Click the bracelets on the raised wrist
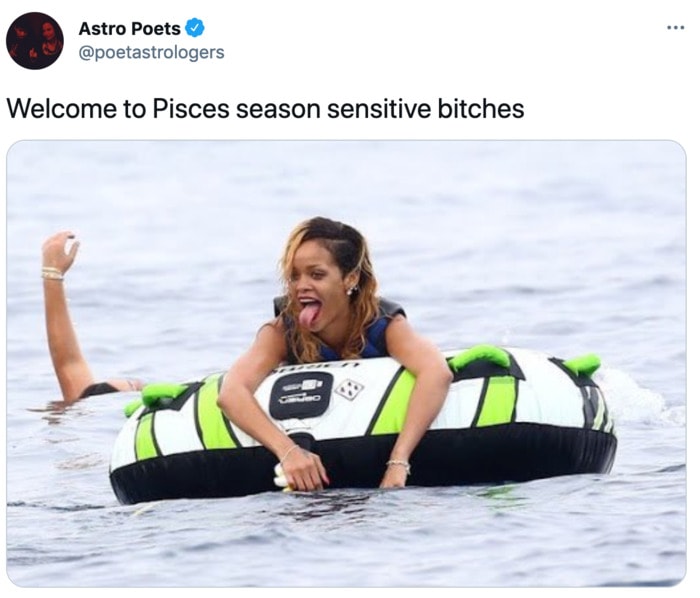Viewport: 700px width, 598px height. pos(53,273)
